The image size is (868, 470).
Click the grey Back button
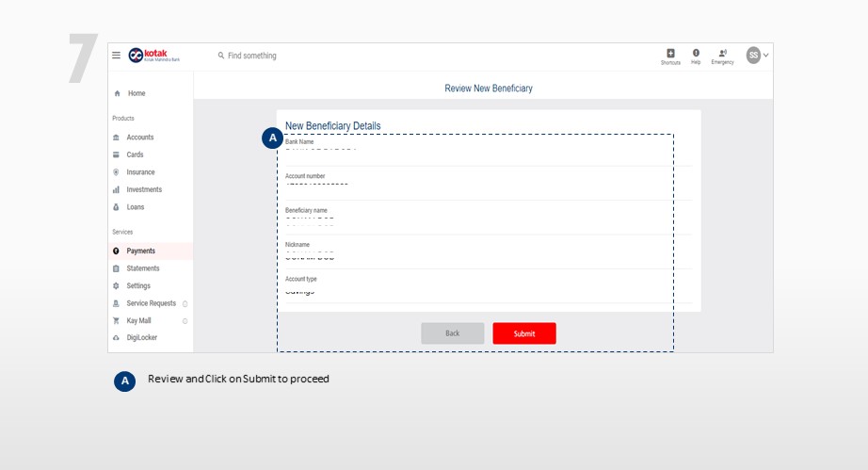point(452,333)
